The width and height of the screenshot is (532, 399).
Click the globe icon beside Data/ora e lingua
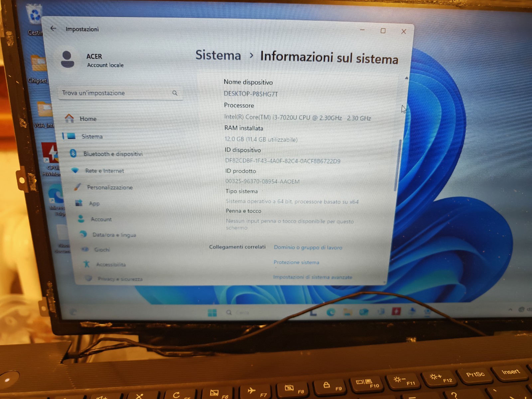click(x=83, y=234)
